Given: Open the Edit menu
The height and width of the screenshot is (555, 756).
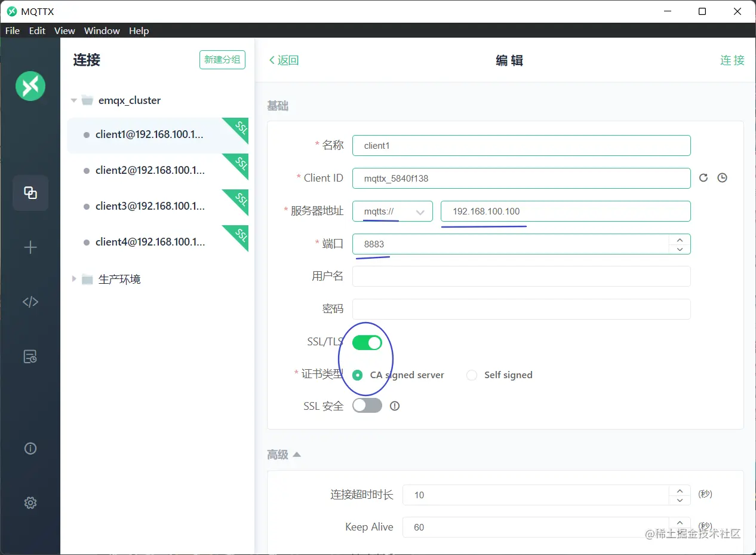Looking at the screenshot, I should 37,30.
